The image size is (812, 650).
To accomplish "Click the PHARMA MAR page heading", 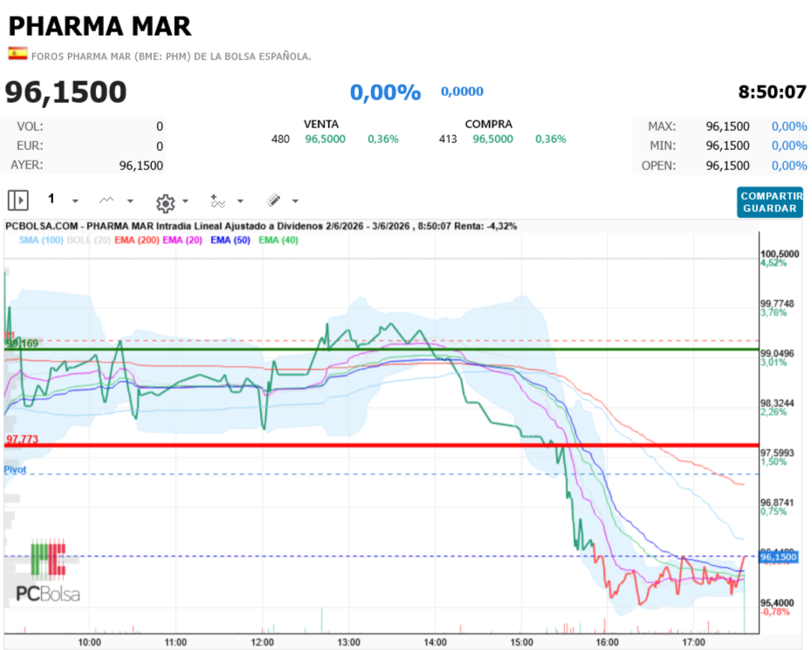I will (x=100, y=26).
